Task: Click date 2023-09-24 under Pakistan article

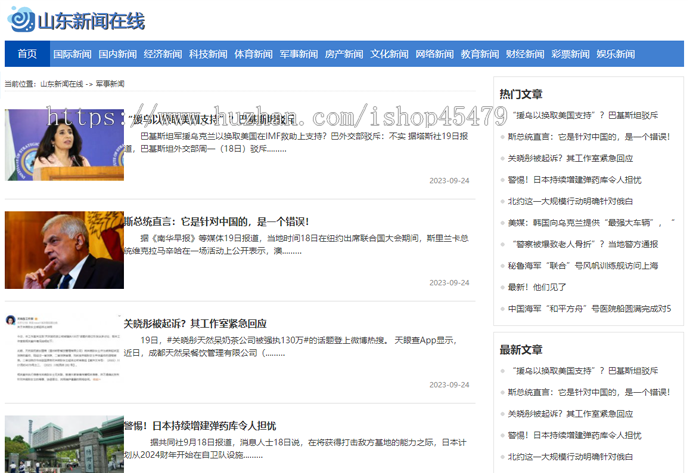Action: (449, 181)
